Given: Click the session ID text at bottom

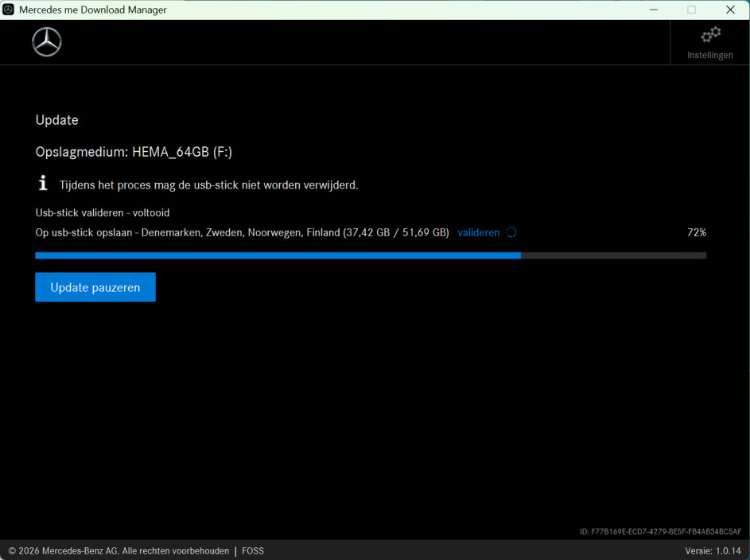Looking at the screenshot, I should tap(661, 531).
